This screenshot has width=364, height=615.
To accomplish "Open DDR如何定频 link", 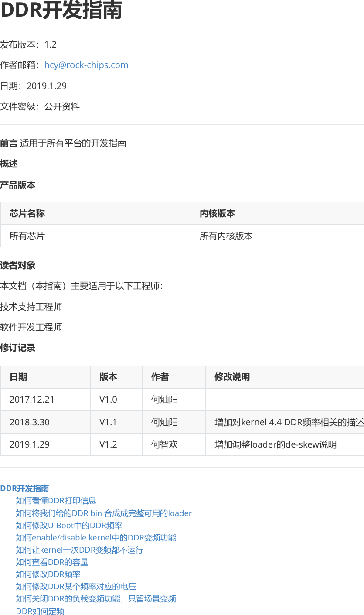I will [40, 611].
